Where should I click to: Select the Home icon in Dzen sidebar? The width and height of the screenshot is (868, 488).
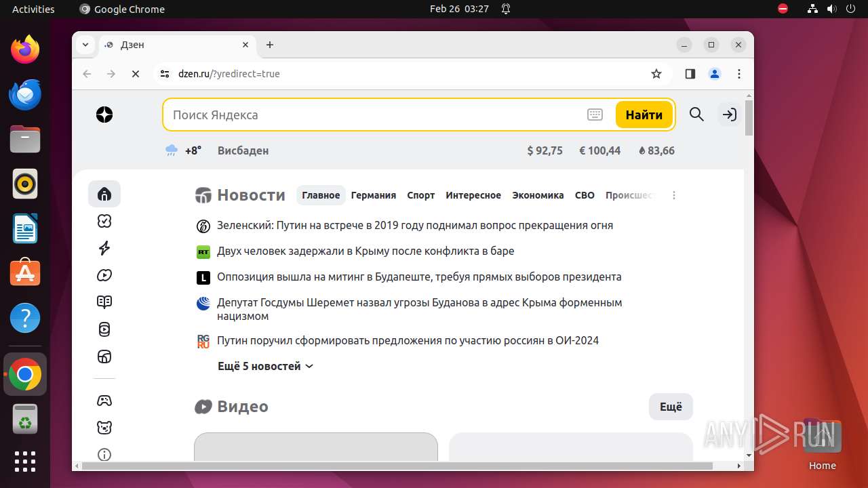[x=104, y=195]
